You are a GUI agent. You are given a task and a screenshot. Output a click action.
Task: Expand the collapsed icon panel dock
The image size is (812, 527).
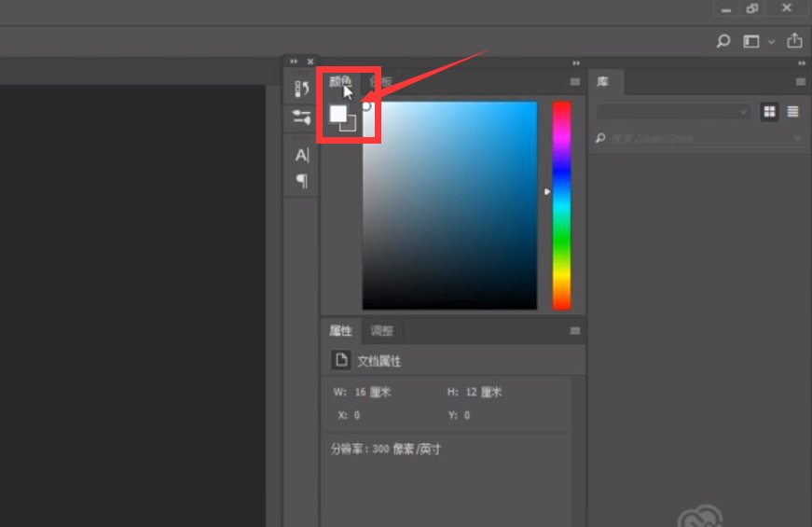(x=295, y=62)
